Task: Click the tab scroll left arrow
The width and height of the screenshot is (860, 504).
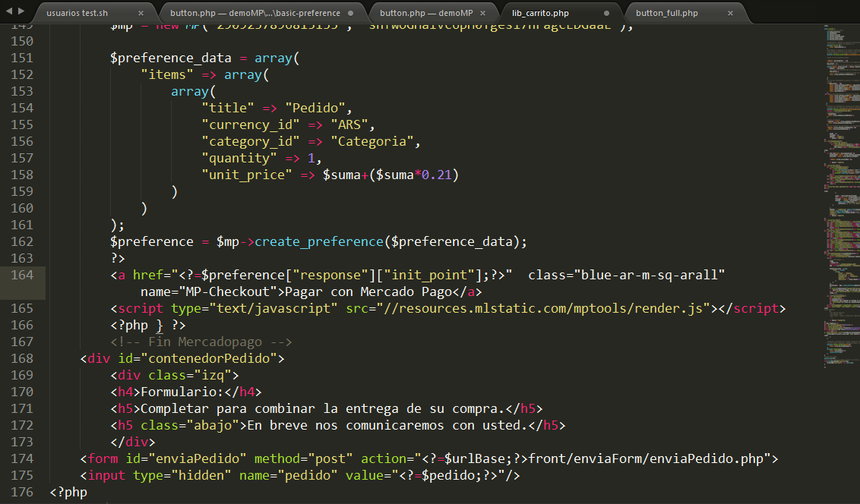Action: click(x=9, y=11)
